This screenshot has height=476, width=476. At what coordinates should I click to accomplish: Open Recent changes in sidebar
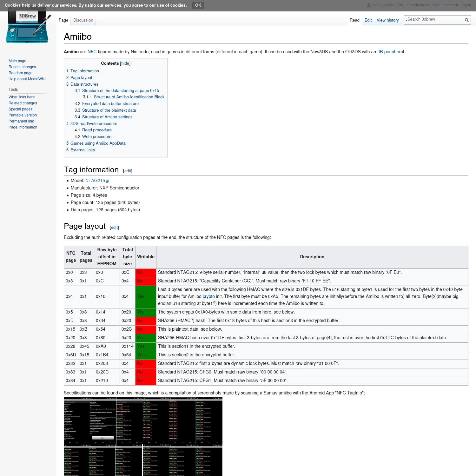pos(22,67)
